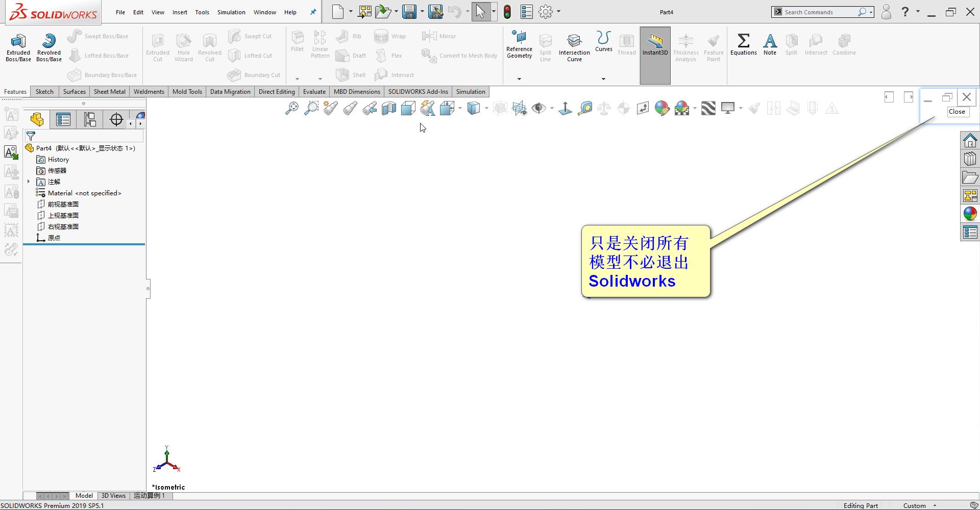Select the Zoom to Fit icon
Viewport: 980px width, 510px height.
point(291,108)
